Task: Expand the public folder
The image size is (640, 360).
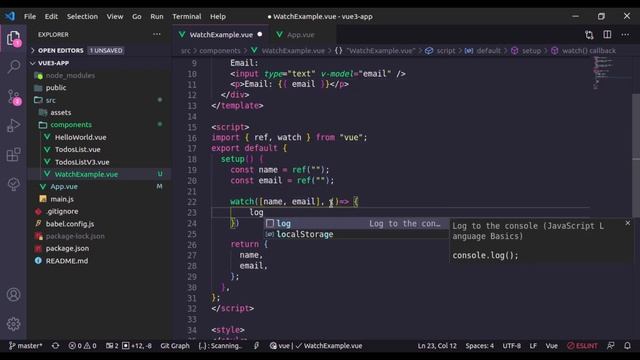Action: coord(100,88)
